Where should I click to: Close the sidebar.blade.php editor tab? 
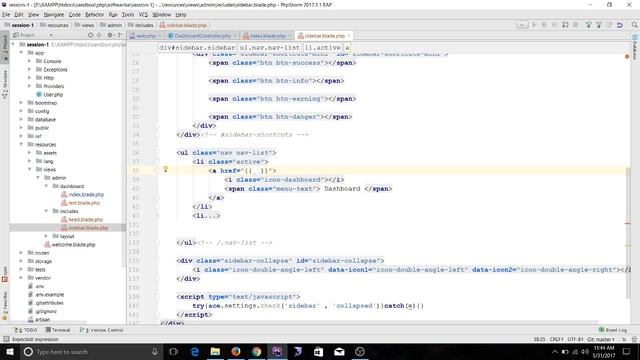pyautogui.click(x=349, y=36)
